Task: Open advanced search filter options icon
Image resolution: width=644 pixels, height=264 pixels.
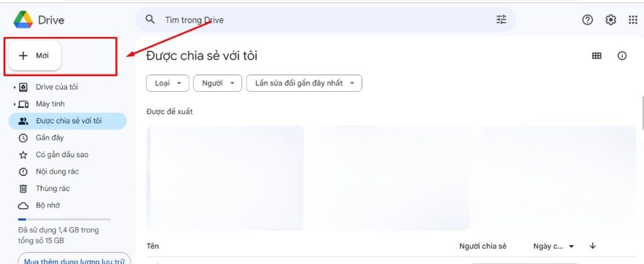Action: tap(501, 19)
